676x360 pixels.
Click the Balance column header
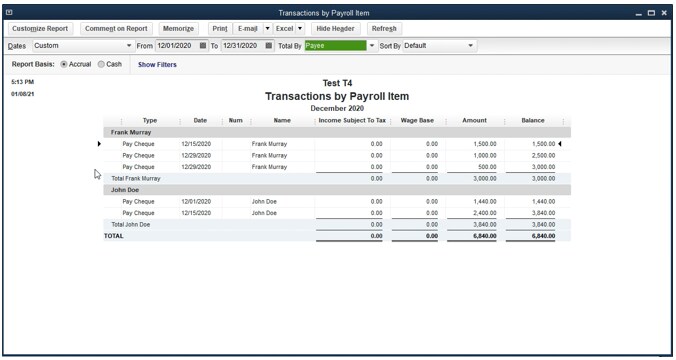[533, 121]
